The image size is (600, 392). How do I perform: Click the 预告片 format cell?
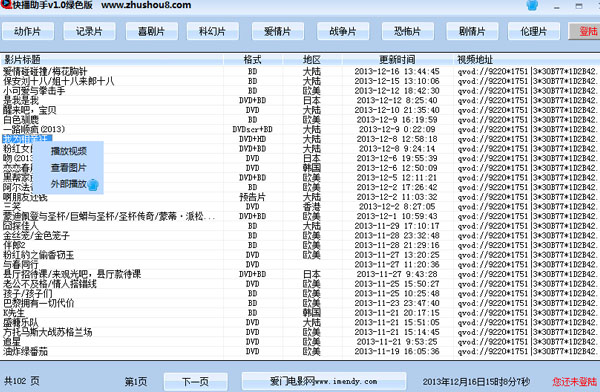[253, 197]
